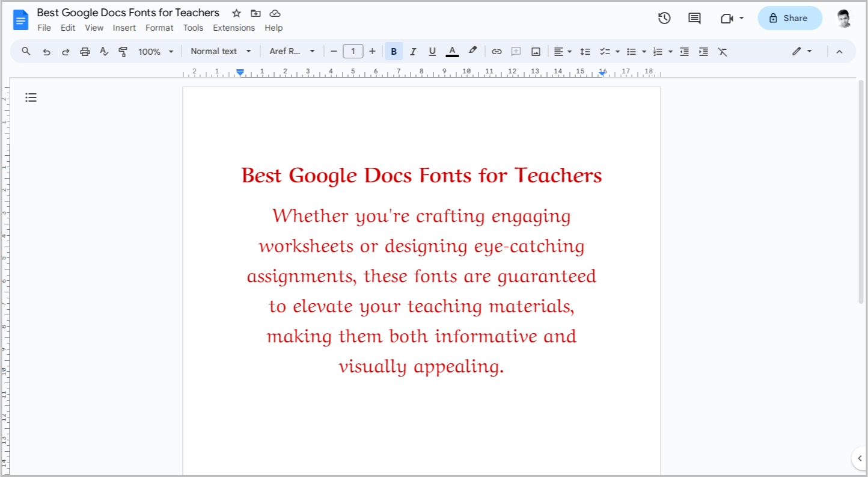The width and height of the screenshot is (868, 477).
Task: Click the document title field
Action: click(x=127, y=13)
